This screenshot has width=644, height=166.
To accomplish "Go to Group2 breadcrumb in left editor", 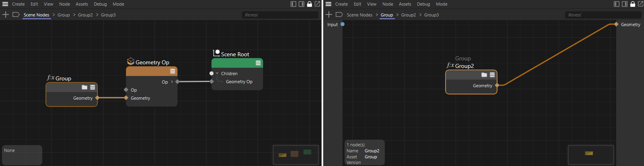I will pos(85,15).
